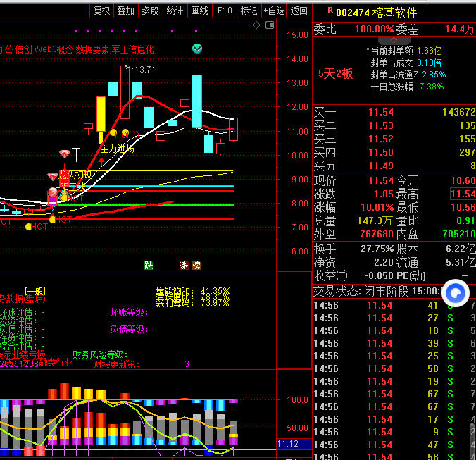
Task: Click the 信创 concept tag link
Action: pos(20,49)
